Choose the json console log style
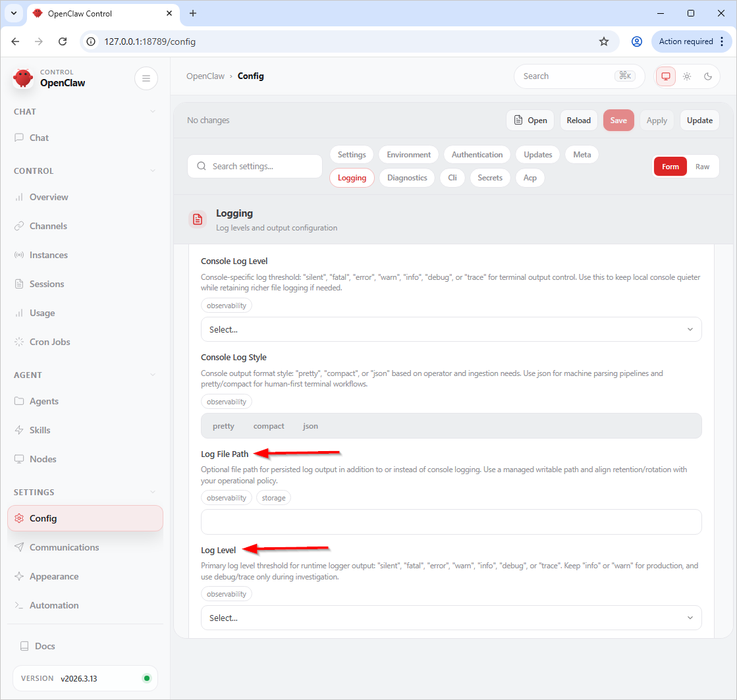737x700 pixels. [310, 426]
